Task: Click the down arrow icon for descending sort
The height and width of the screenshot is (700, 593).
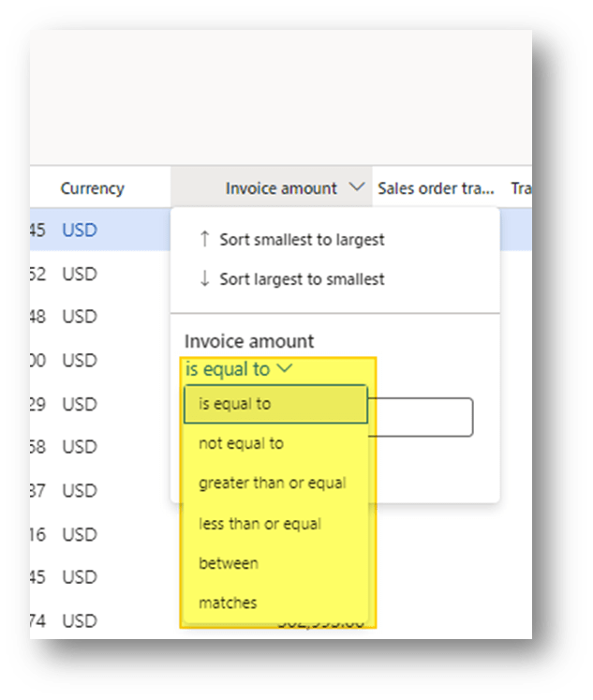Action: (204, 279)
